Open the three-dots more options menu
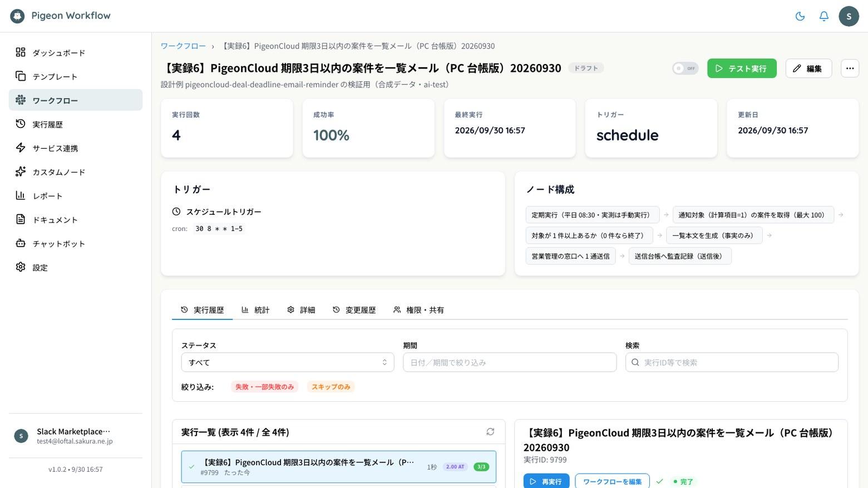Image resolution: width=868 pixels, height=488 pixels. tap(850, 68)
